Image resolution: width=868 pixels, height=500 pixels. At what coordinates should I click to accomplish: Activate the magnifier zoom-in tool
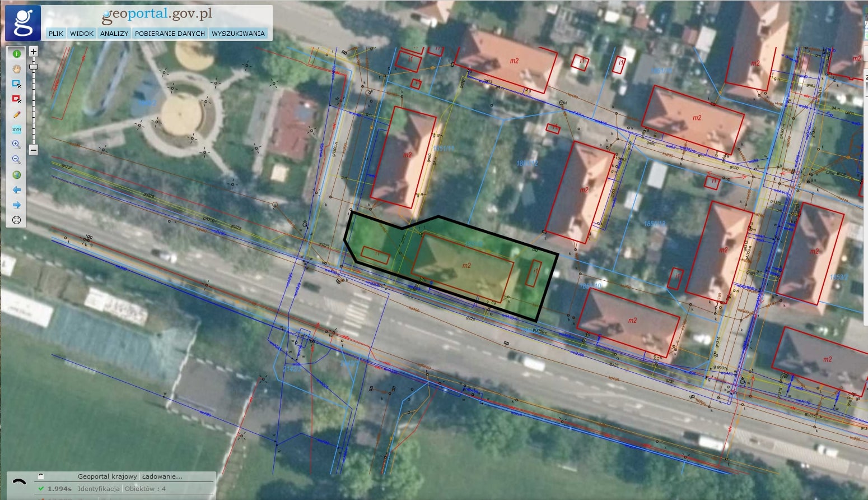coord(17,145)
